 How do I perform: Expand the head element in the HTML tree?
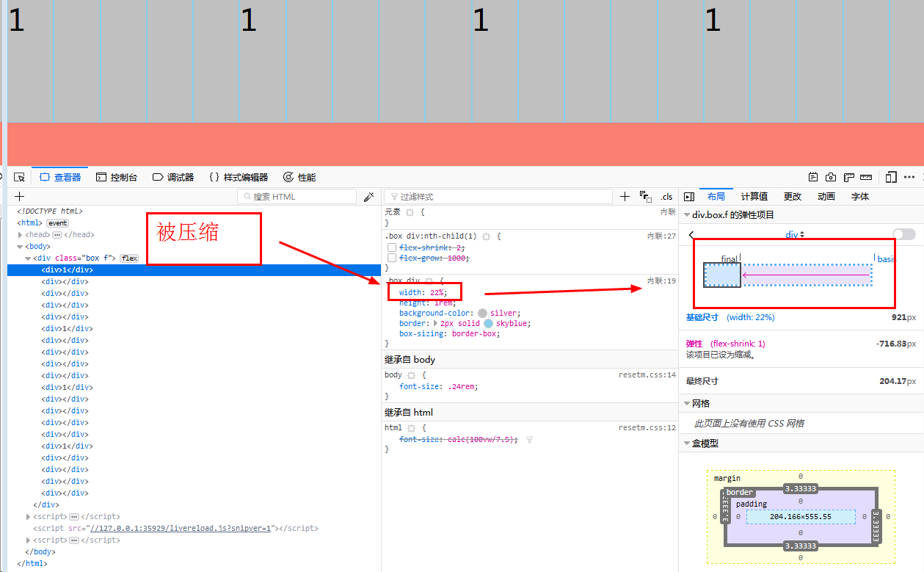(x=20, y=234)
